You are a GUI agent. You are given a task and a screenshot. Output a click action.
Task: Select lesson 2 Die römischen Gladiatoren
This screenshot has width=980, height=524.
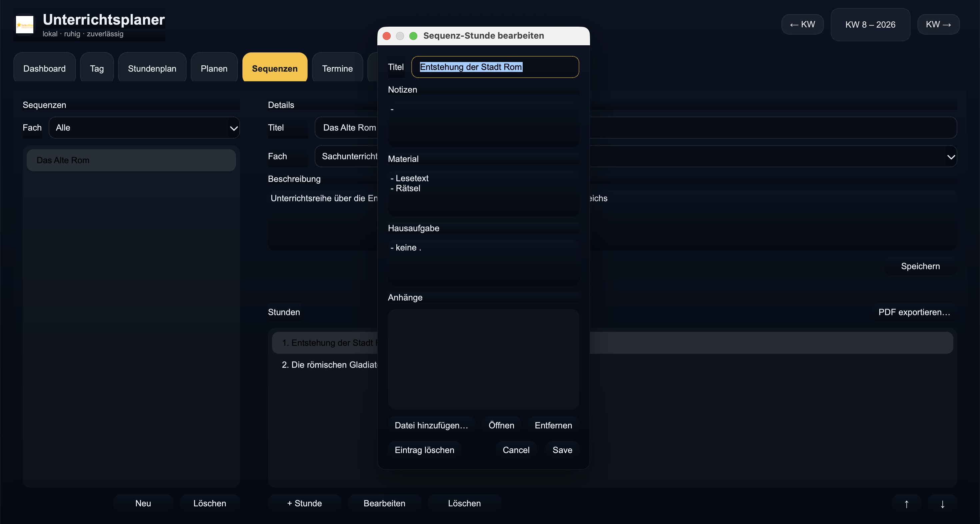(329, 365)
